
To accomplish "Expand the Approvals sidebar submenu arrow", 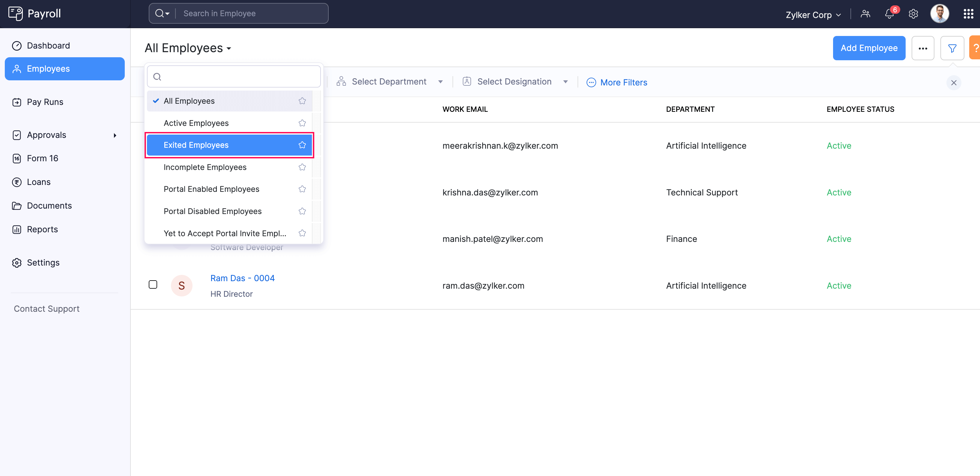I will [115, 135].
